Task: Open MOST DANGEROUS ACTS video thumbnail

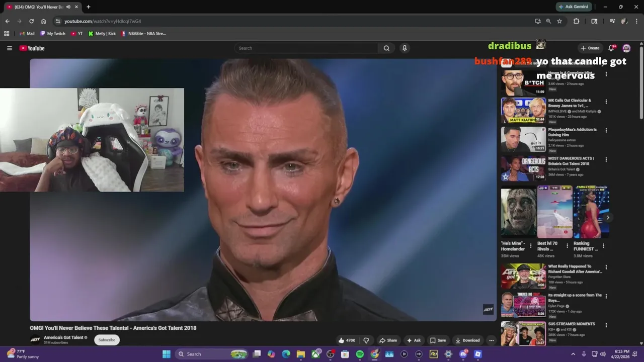Action: pyautogui.click(x=523, y=168)
